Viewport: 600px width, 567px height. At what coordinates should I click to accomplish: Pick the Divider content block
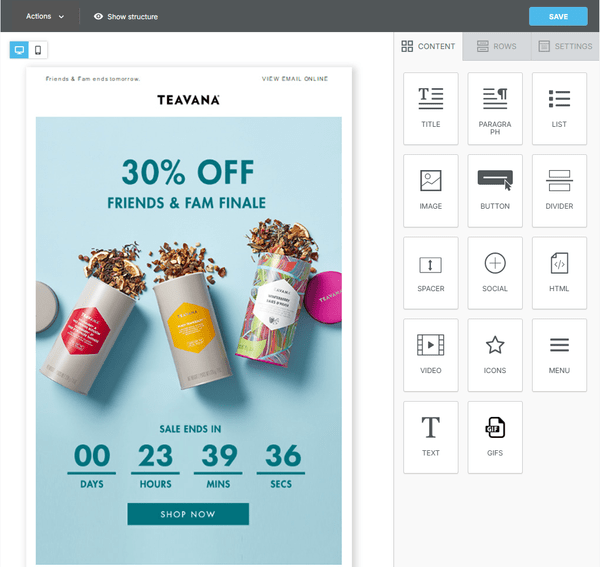coord(559,191)
